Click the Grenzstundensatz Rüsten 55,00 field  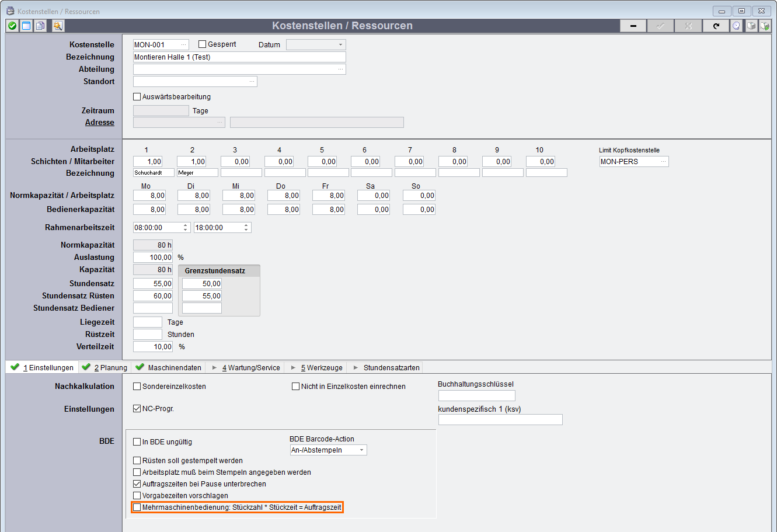[202, 295]
